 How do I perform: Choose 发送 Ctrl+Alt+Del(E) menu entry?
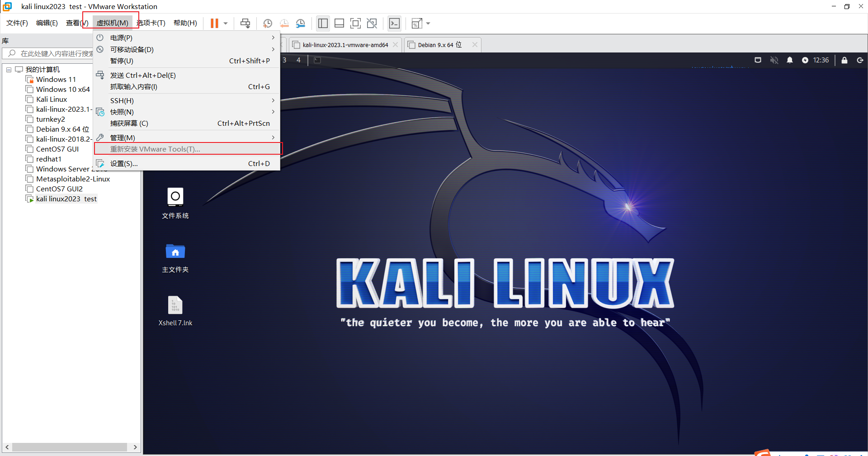[x=187, y=75]
